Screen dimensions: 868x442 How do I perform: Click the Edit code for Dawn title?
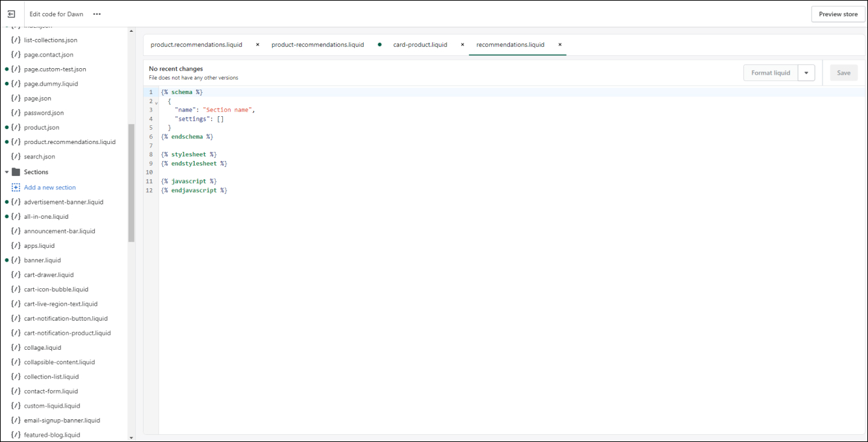click(57, 14)
